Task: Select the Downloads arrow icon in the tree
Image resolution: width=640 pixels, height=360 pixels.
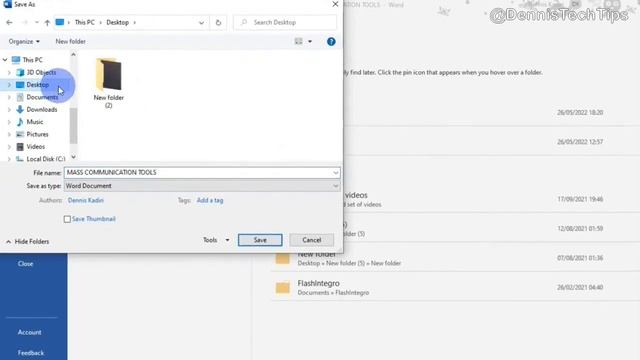Action: (x=20, y=109)
